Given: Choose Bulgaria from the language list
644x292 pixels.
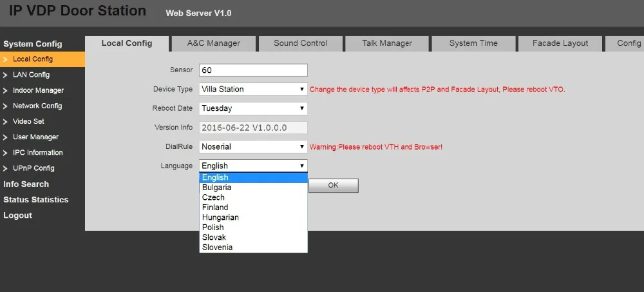Looking at the screenshot, I should point(253,188).
